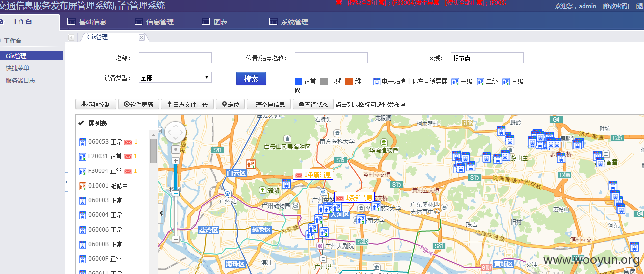The image size is (644, 274).
Task: Click the map zoom out minus button
Action: [176, 239]
